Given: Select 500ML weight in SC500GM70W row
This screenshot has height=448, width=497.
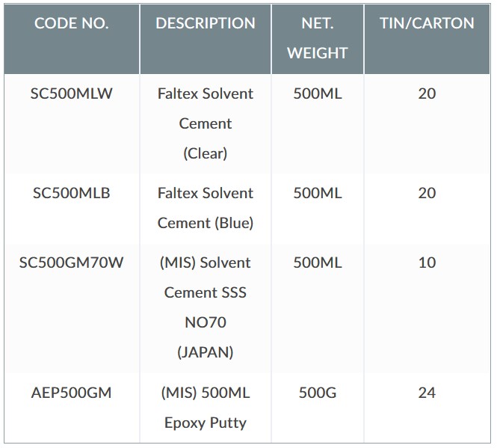Looking at the screenshot, I should point(318,263).
